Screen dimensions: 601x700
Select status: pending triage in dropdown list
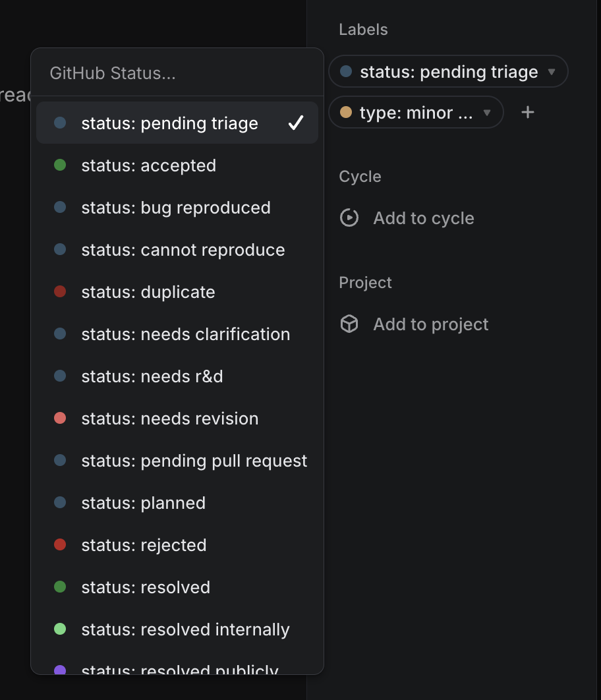[177, 123]
